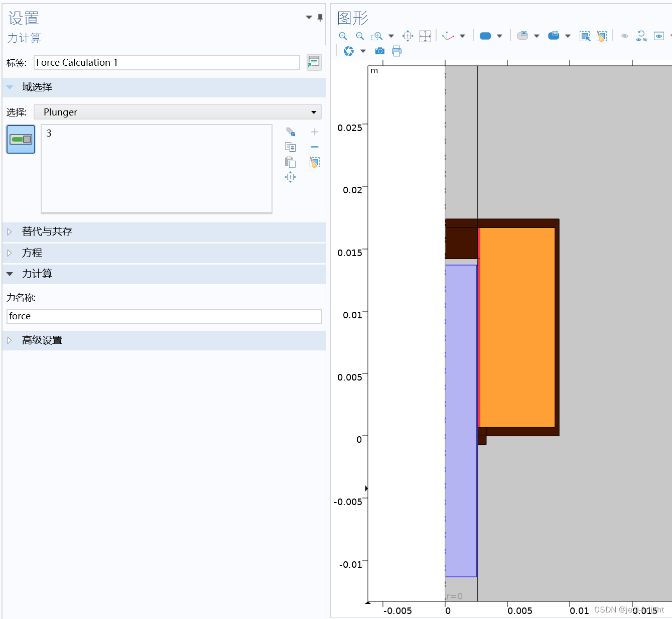Viewport: 672px width, 619px height.
Task: Click the blue select-domains mode icon
Action: 554,36
